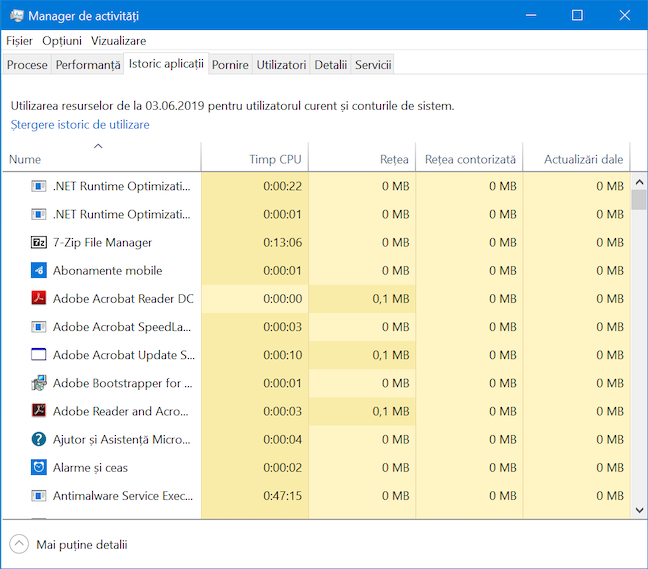Click CPU time 0:13:06 for 7-Zip
Image resolution: width=648 pixels, height=569 pixels.
click(283, 243)
